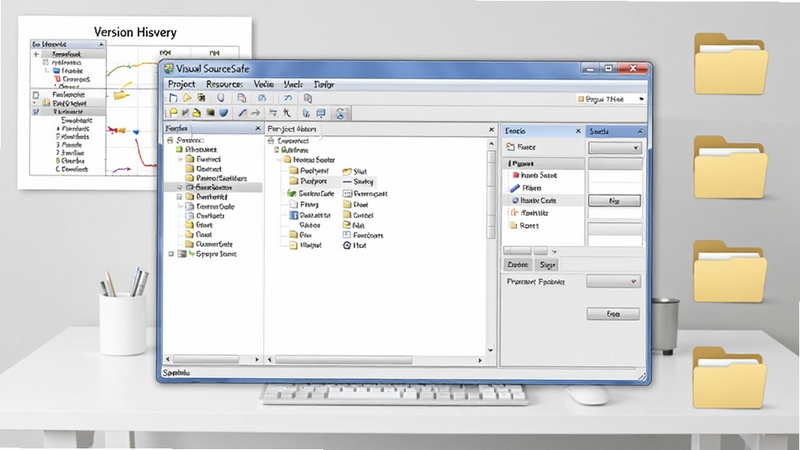The height and width of the screenshot is (450, 800).
Task: Click the dark square icon in second toolbar row
Action: 210,113
